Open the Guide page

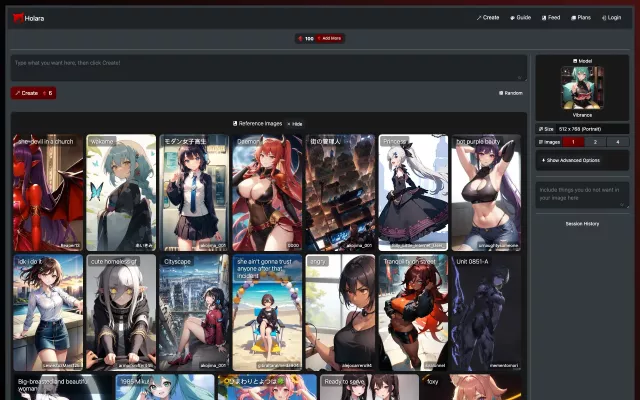pos(520,17)
